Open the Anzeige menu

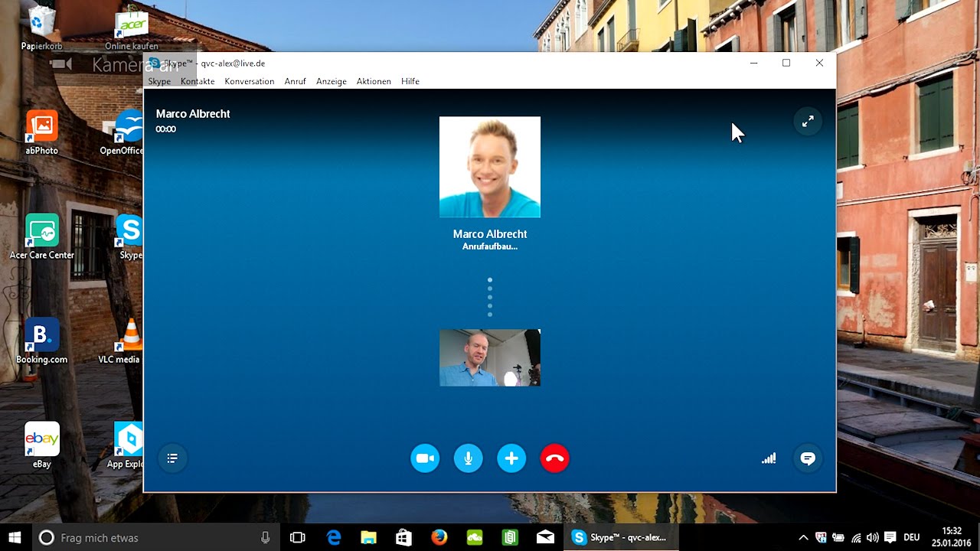(332, 81)
